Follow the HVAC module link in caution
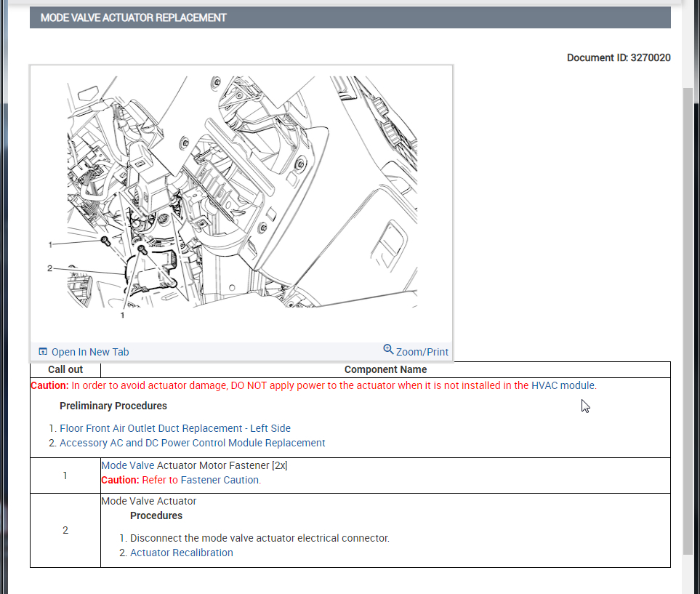This screenshot has width=700, height=594. 563,385
